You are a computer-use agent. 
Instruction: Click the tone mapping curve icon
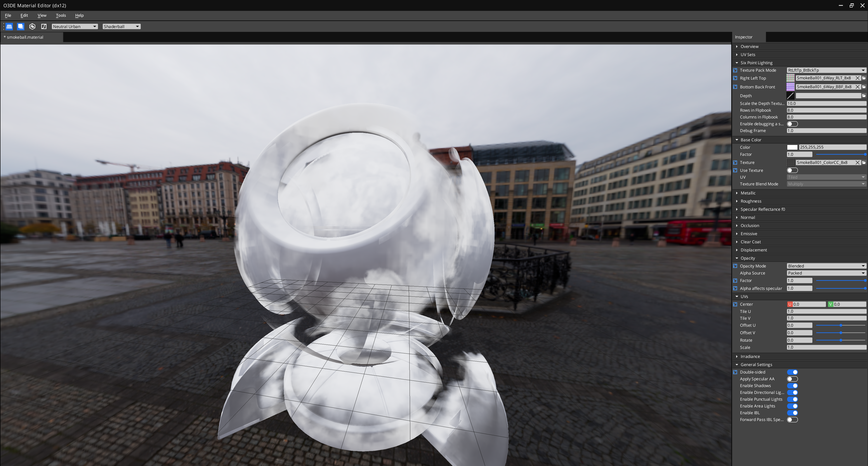(44, 26)
